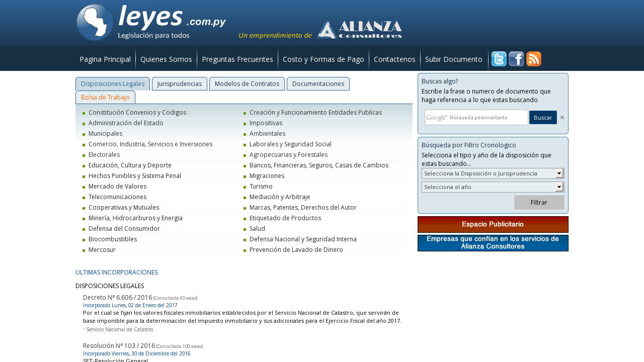644x362 pixels.
Task: Open Migraciones category
Action: (267, 176)
